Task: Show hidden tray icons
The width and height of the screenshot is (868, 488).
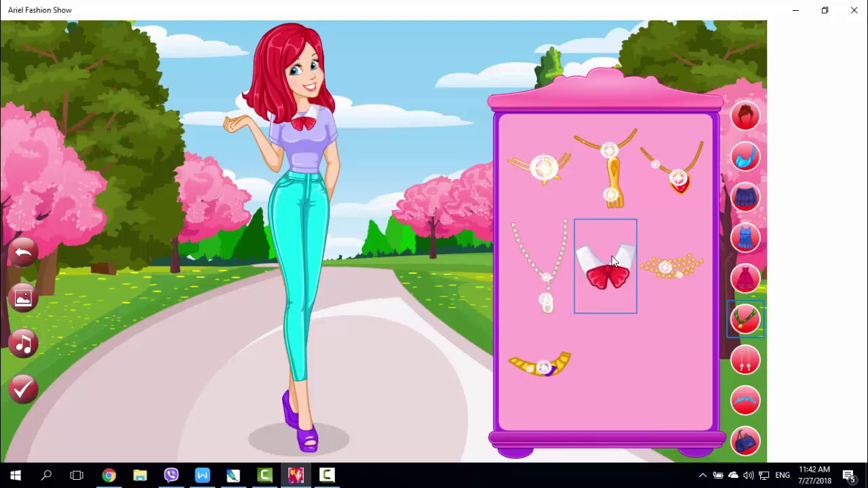Action: [703, 475]
